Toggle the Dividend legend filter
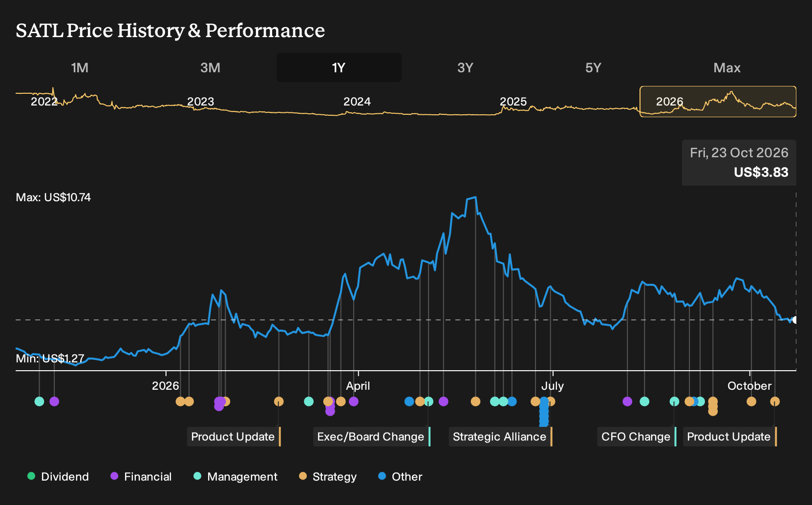This screenshot has width=812, height=505. pyautogui.click(x=58, y=477)
